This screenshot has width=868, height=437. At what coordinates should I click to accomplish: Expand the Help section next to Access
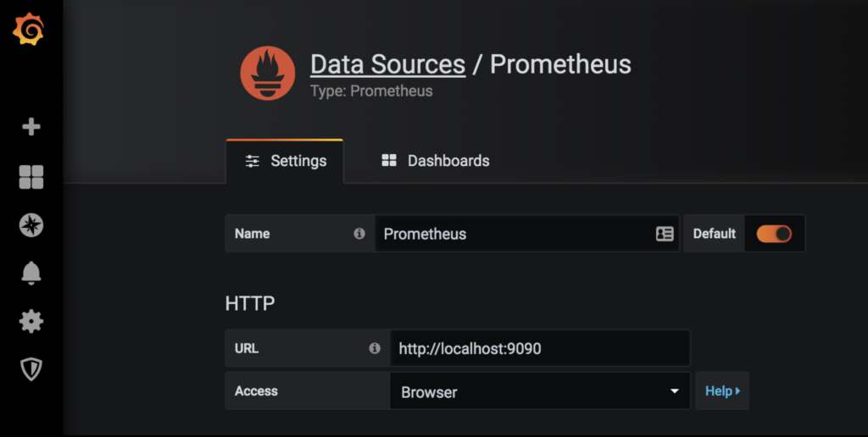(722, 391)
